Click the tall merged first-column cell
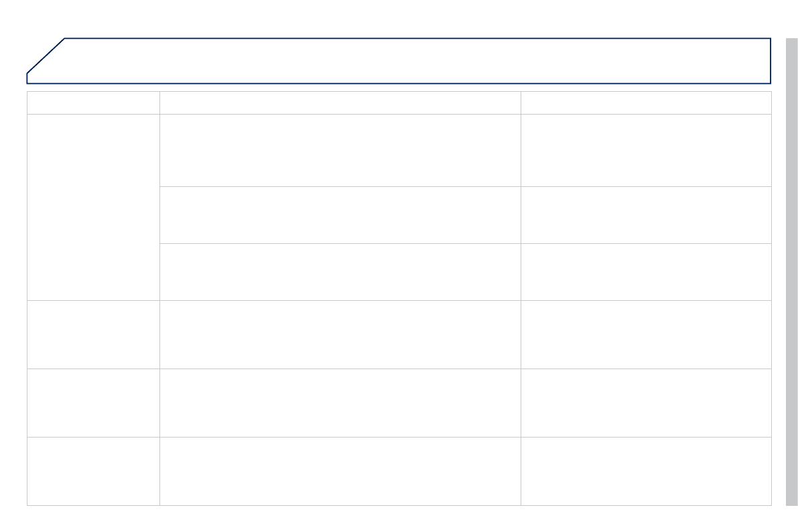 [93, 207]
